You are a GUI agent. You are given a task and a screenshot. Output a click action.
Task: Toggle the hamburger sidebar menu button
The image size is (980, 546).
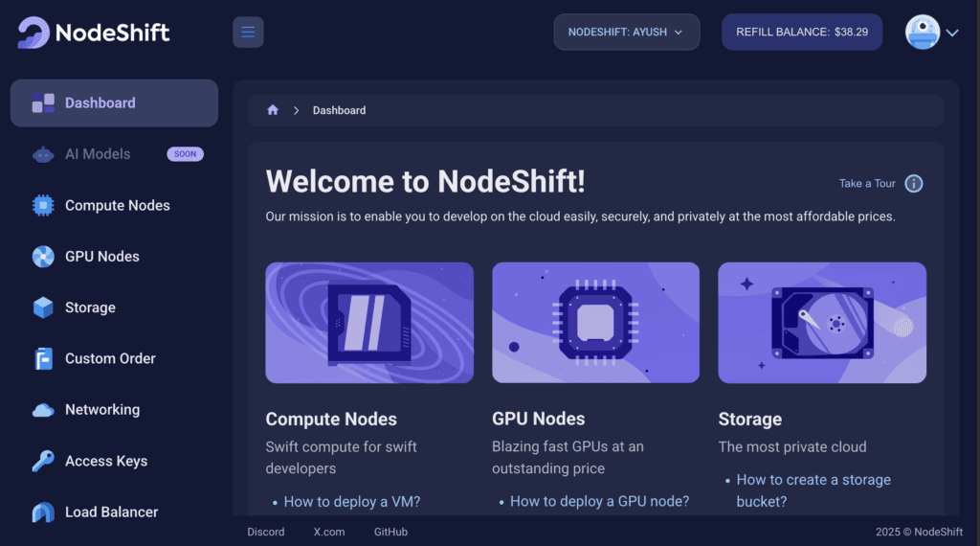click(x=248, y=32)
